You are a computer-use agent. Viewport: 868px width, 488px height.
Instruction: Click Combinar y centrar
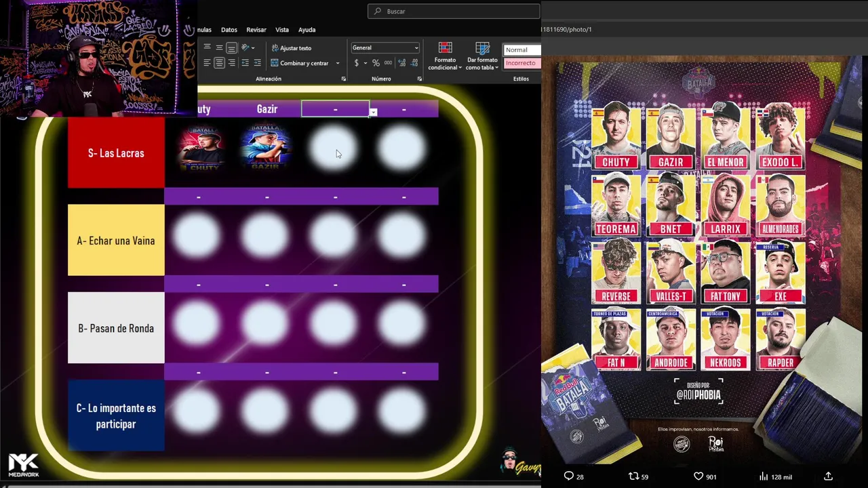tap(299, 63)
